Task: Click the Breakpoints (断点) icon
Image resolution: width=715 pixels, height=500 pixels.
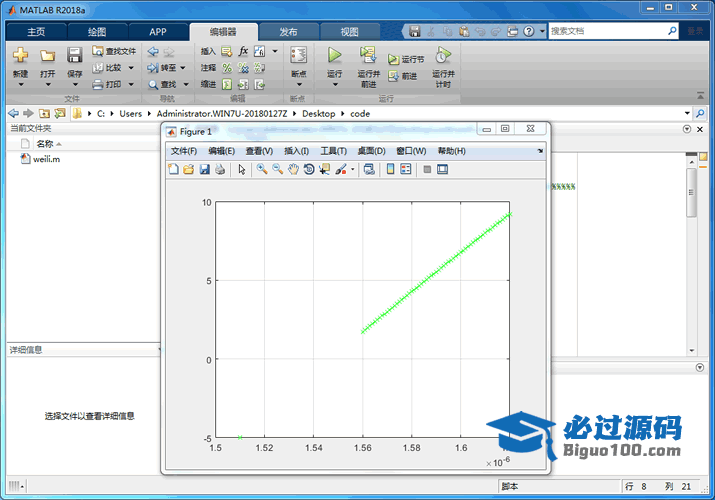Action: tap(299, 56)
